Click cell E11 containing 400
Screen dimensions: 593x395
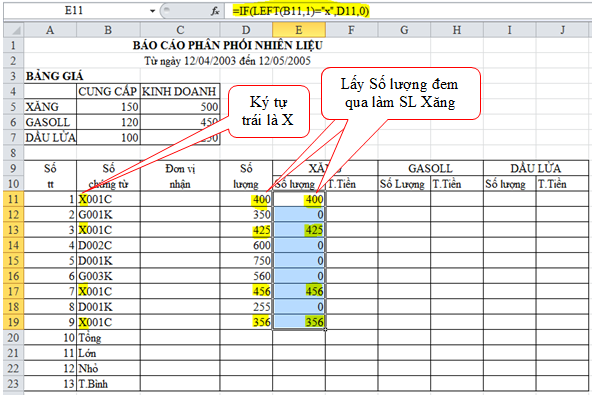point(299,199)
